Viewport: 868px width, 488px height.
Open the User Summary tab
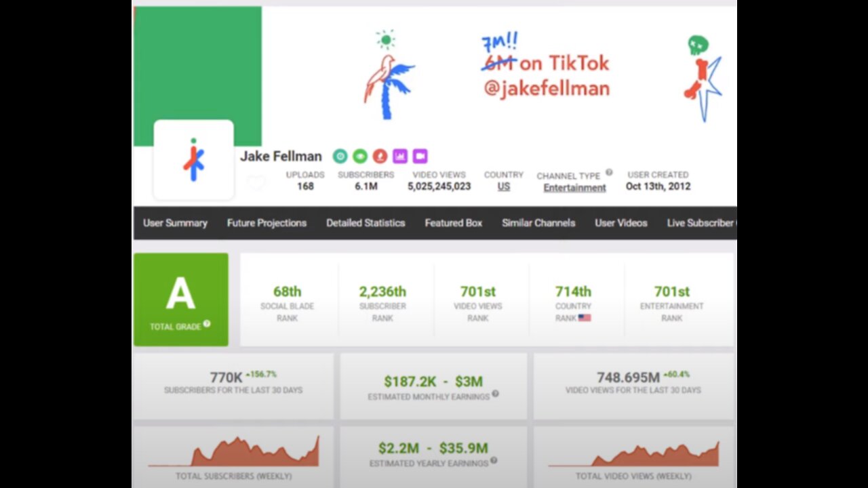point(175,223)
